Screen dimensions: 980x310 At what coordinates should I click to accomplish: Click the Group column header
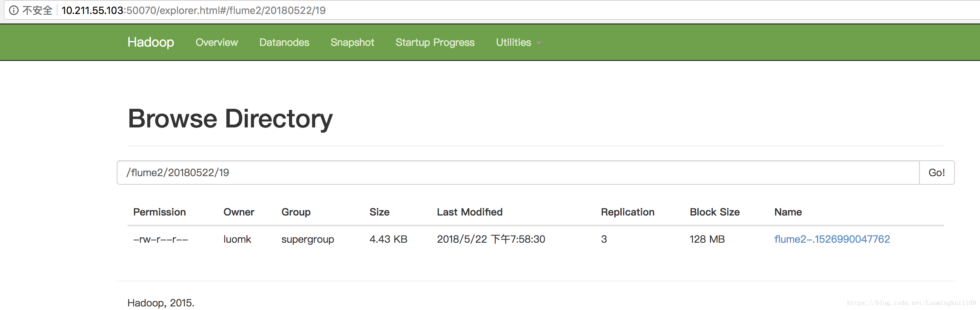[296, 212]
